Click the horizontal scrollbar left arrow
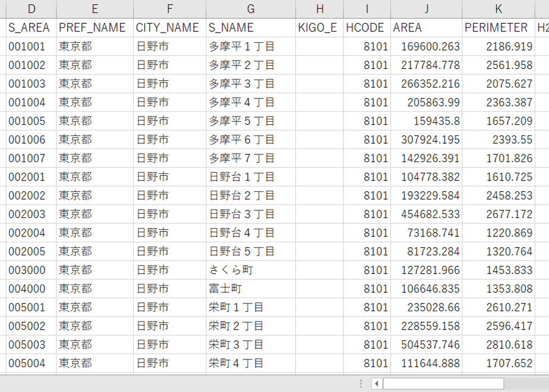 tap(377, 384)
